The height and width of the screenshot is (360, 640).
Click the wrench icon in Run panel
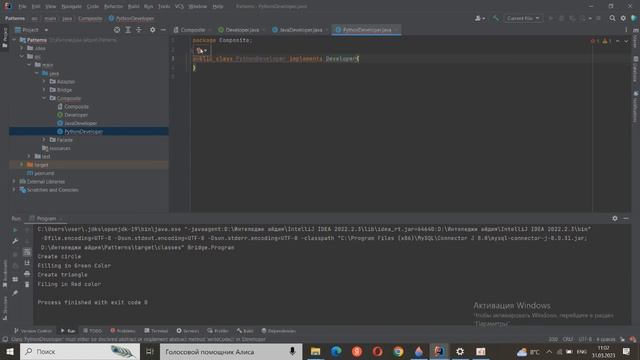point(15,241)
